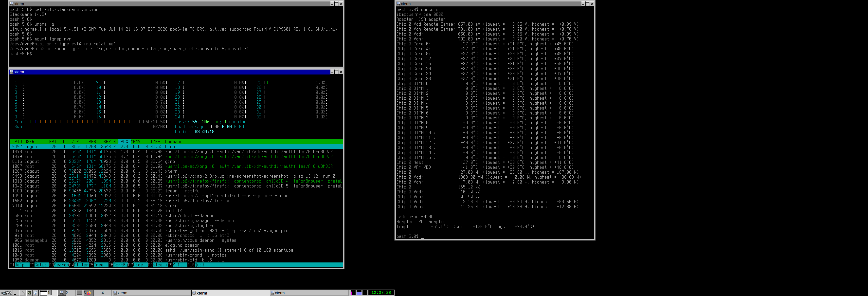The image size is (868, 296).
Task: Click the memory monitor applet in tray
Action: [359, 293]
